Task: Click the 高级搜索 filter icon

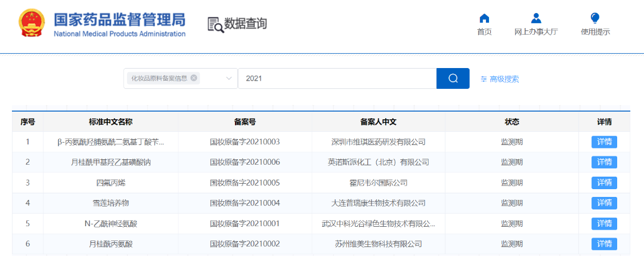Action: (484, 79)
